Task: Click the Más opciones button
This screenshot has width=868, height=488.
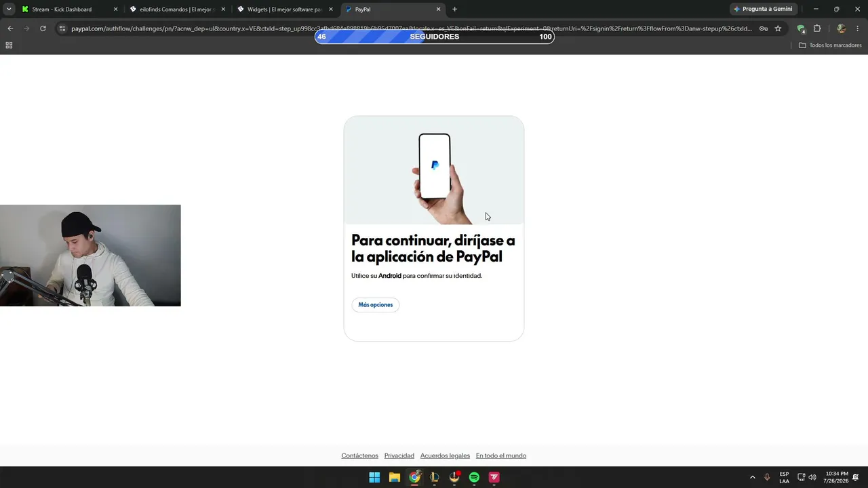Action: (x=376, y=305)
